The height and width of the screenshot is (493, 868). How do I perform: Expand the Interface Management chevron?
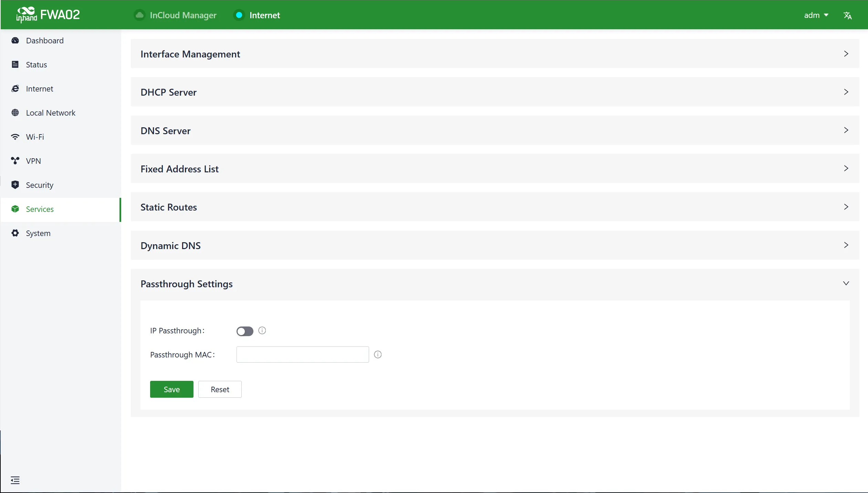point(846,54)
